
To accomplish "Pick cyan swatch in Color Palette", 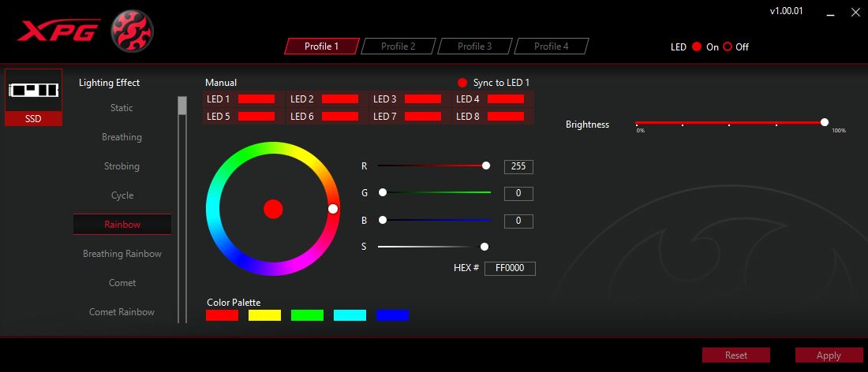I will 350,315.
